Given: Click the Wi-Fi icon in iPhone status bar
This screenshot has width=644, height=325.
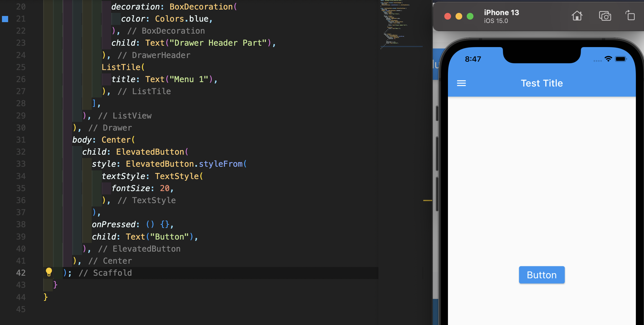Looking at the screenshot, I should coord(608,59).
